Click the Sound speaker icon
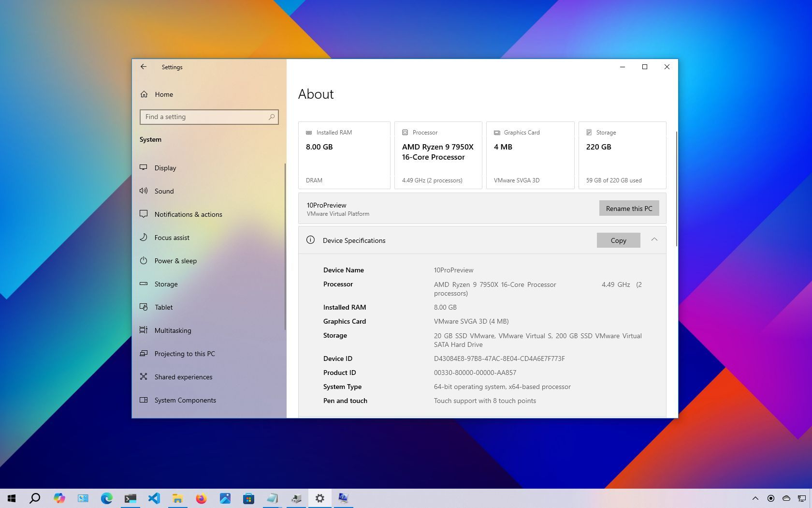 coord(144,191)
